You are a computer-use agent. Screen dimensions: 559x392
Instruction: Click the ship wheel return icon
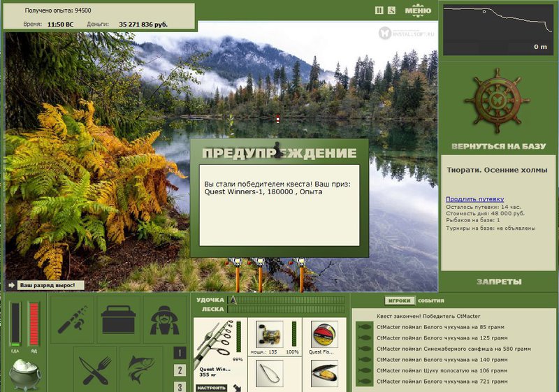pos(497,101)
